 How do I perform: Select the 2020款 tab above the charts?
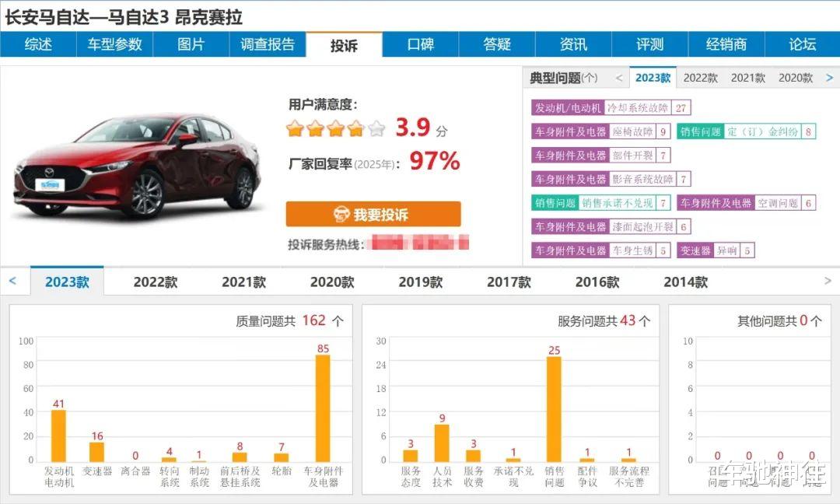[x=332, y=282]
